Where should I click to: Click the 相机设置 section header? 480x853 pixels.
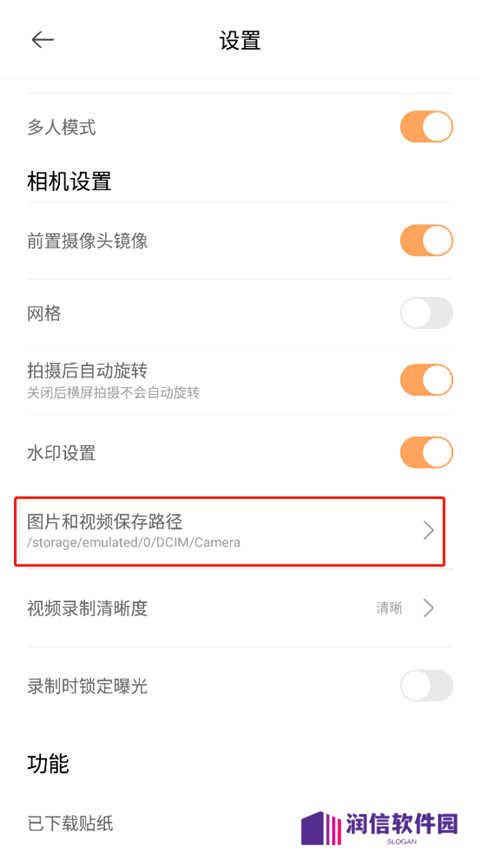(x=69, y=181)
